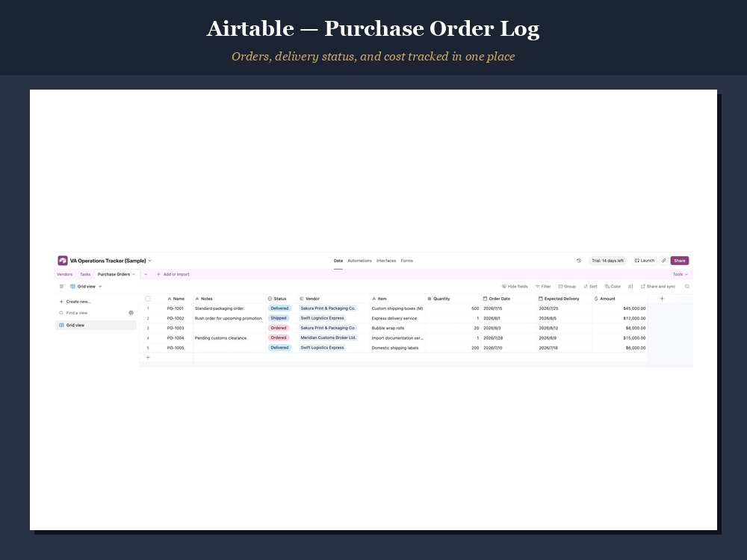Click Share and sync
Screen dimensions: 747x560
(x=658, y=287)
